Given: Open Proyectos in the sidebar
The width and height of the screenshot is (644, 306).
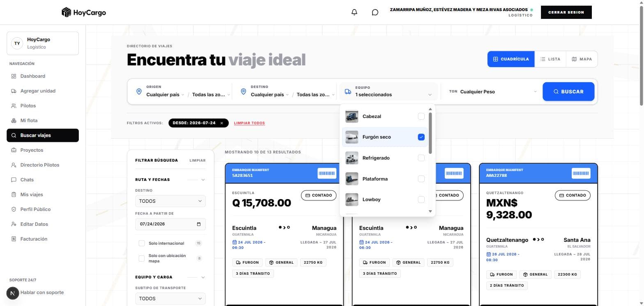Looking at the screenshot, I should 43,150.
